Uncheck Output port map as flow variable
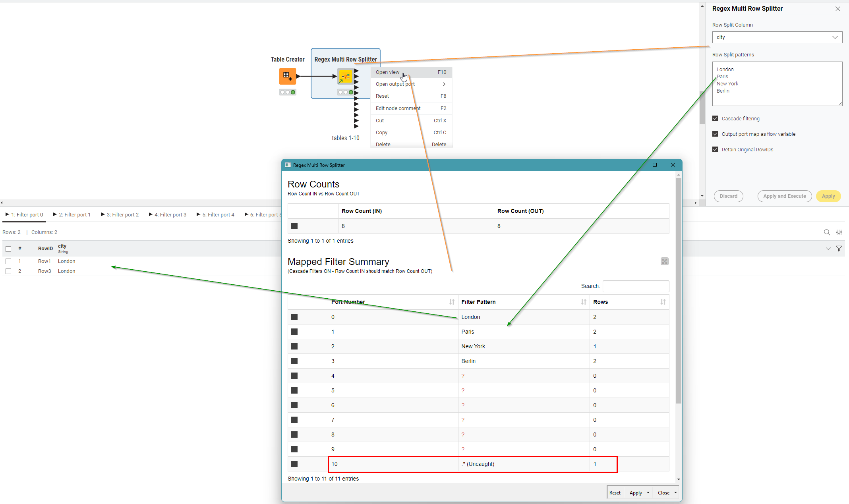This screenshot has width=849, height=504. tap(716, 134)
